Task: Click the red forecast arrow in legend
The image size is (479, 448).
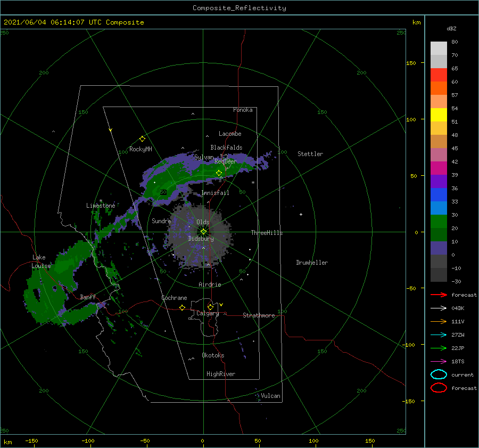Action: pos(439,295)
